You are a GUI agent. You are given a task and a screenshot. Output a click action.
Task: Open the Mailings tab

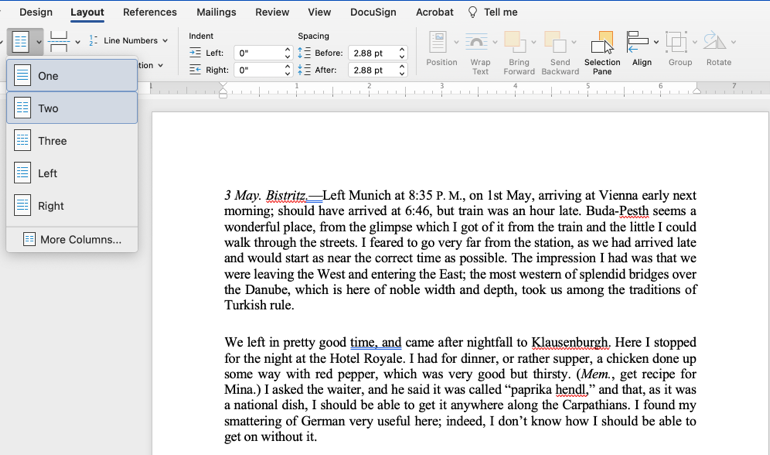pos(216,12)
